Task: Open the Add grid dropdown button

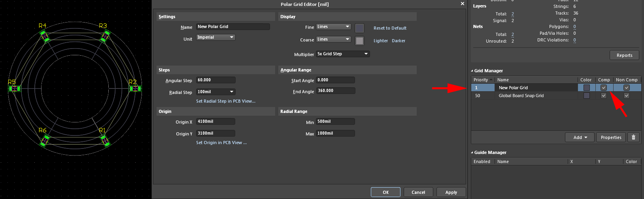Action: 580,137
